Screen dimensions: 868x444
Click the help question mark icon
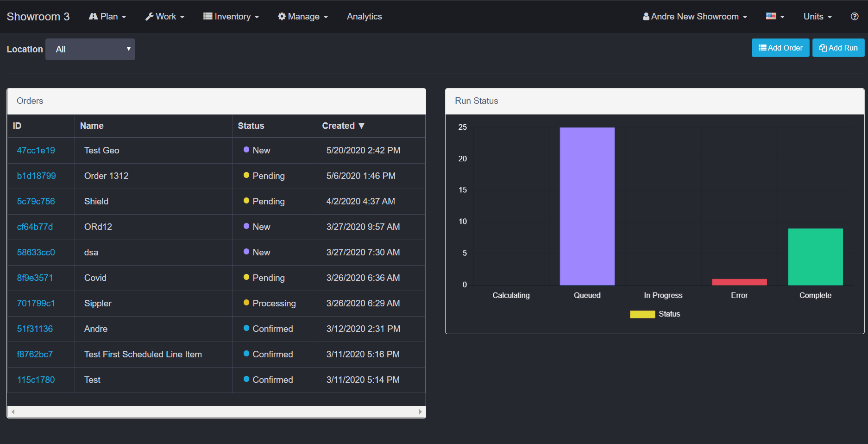tap(855, 16)
